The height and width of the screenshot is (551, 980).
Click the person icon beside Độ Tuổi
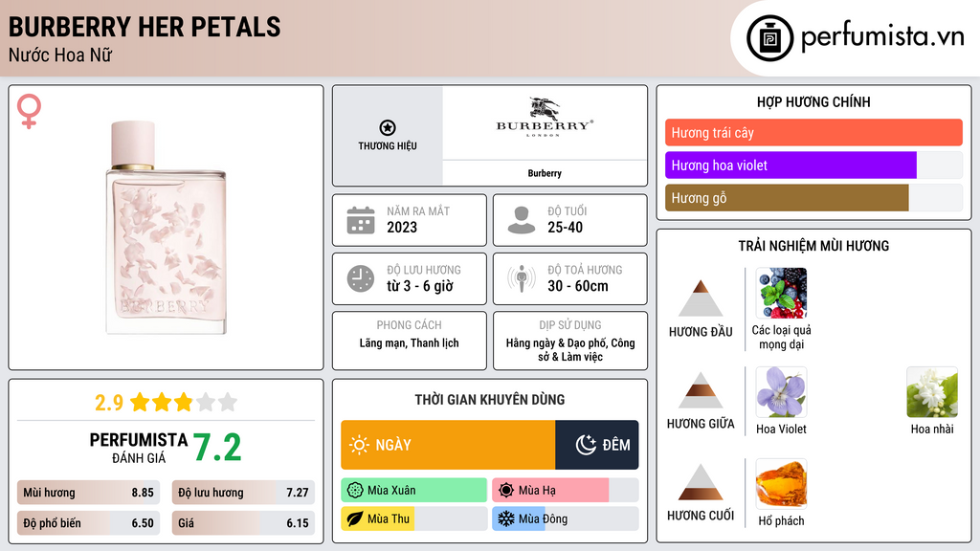tap(521, 220)
